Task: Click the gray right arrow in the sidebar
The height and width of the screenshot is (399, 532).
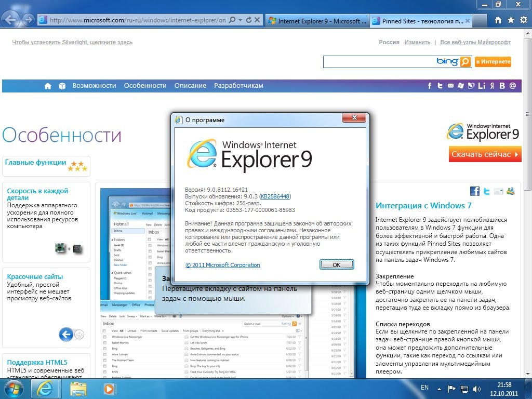Action: click(x=79, y=335)
